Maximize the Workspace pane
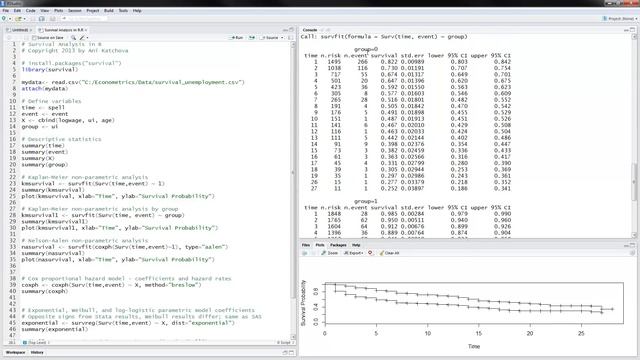640x360 pixels. pos(291,352)
